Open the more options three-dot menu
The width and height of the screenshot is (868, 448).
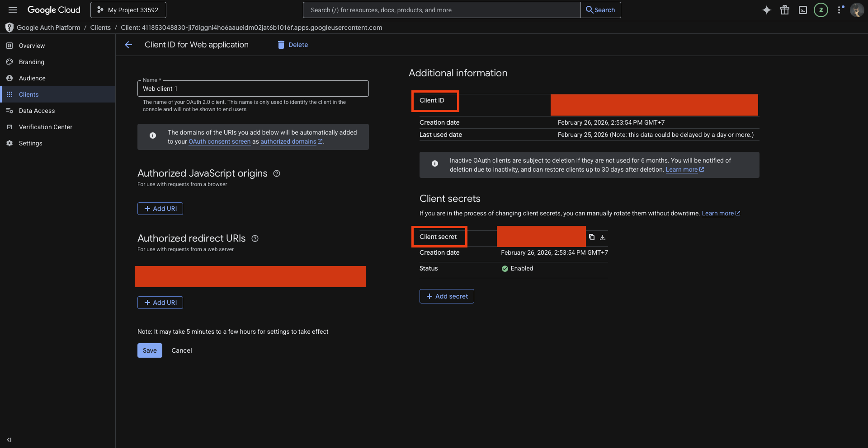tap(840, 10)
